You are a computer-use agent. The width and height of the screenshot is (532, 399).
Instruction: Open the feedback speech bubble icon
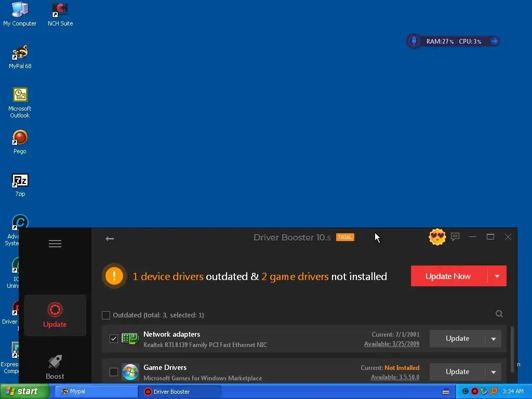click(x=455, y=236)
